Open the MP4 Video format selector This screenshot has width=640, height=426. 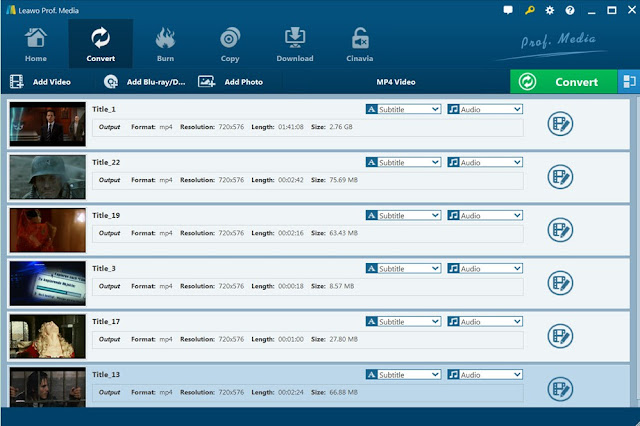point(396,82)
